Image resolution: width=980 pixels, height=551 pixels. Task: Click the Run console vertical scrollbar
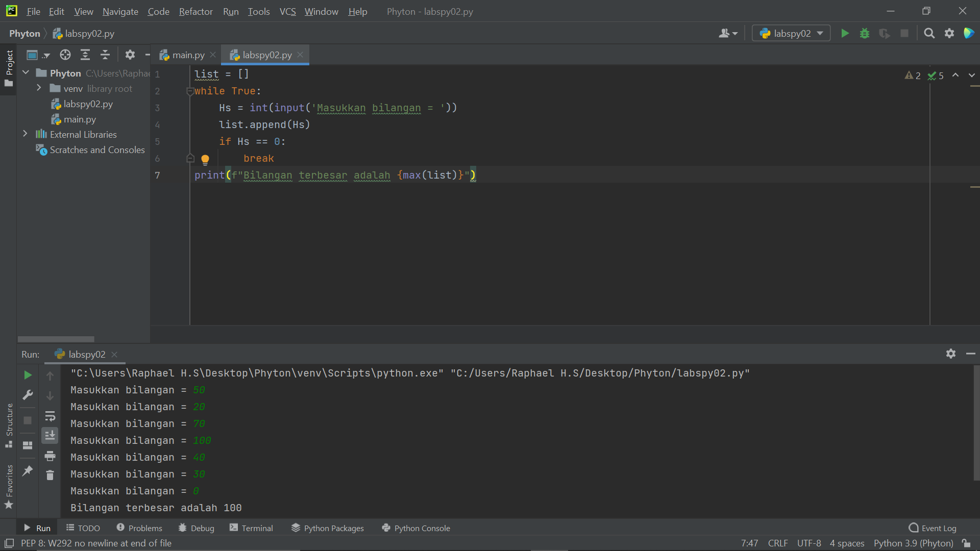976,423
